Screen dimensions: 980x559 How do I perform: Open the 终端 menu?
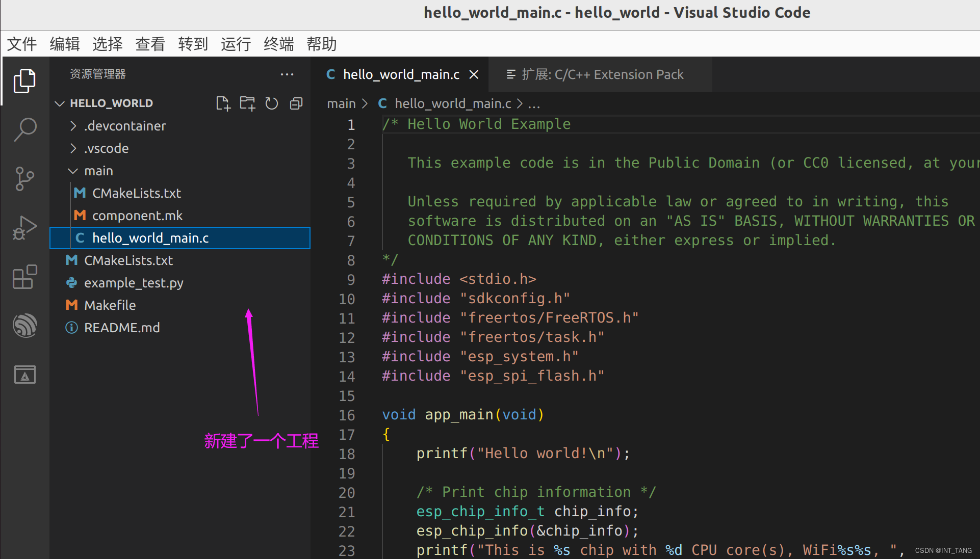click(278, 44)
